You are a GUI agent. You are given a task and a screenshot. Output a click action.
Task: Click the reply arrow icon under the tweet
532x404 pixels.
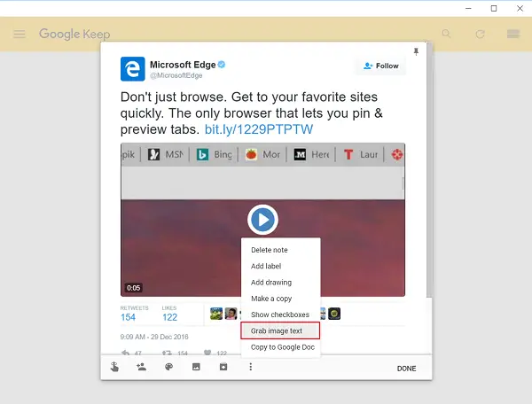pyautogui.click(x=126, y=353)
